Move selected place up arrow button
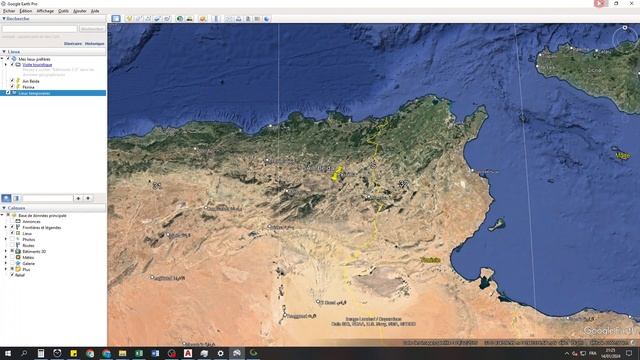Screen dimensions: 640x360 pyautogui.click(x=78, y=198)
